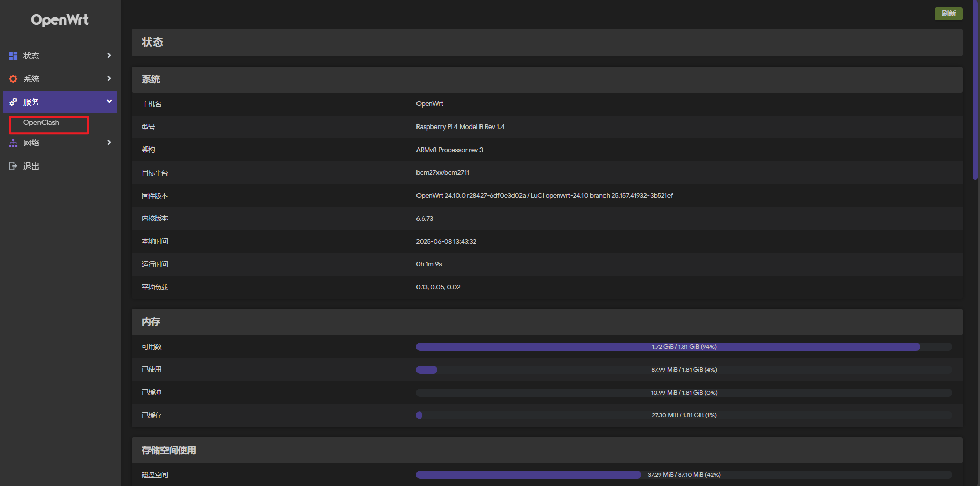Click the 已使用 memory usage bar
The width and height of the screenshot is (980, 486).
click(x=683, y=370)
